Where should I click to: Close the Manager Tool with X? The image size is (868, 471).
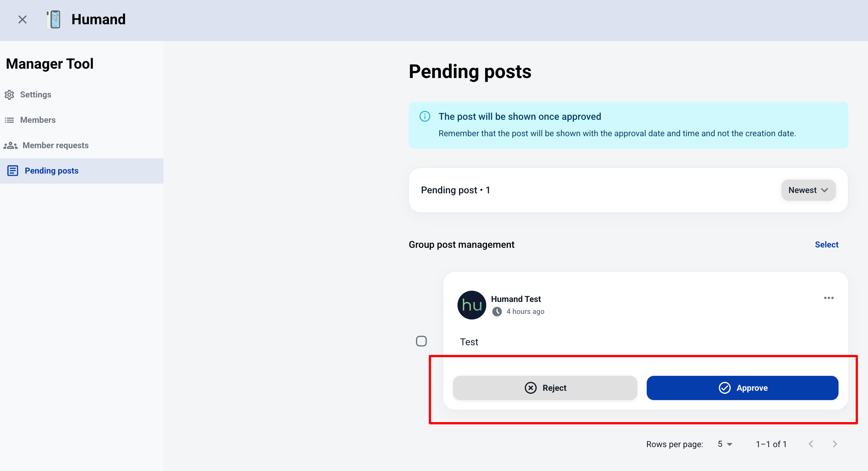point(22,19)
